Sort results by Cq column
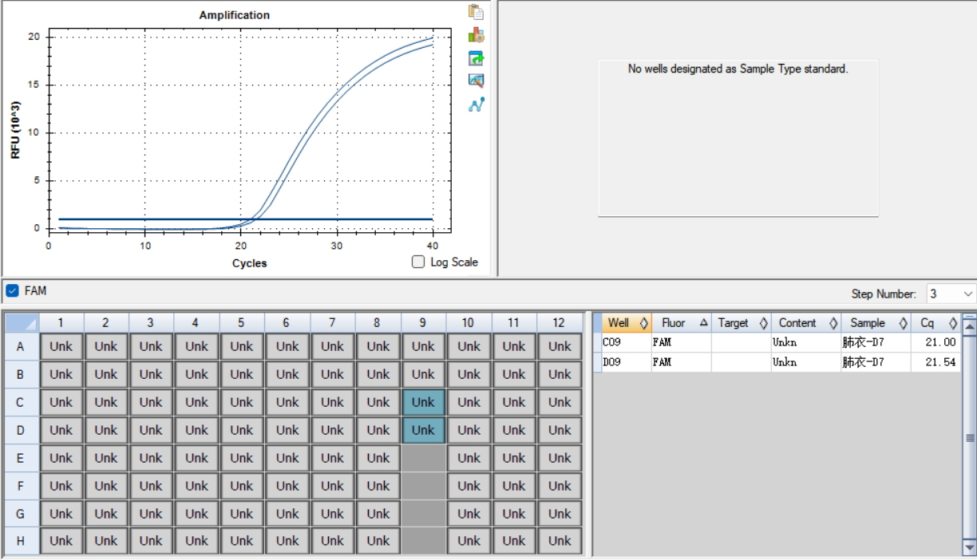 [x=935, y=323]
